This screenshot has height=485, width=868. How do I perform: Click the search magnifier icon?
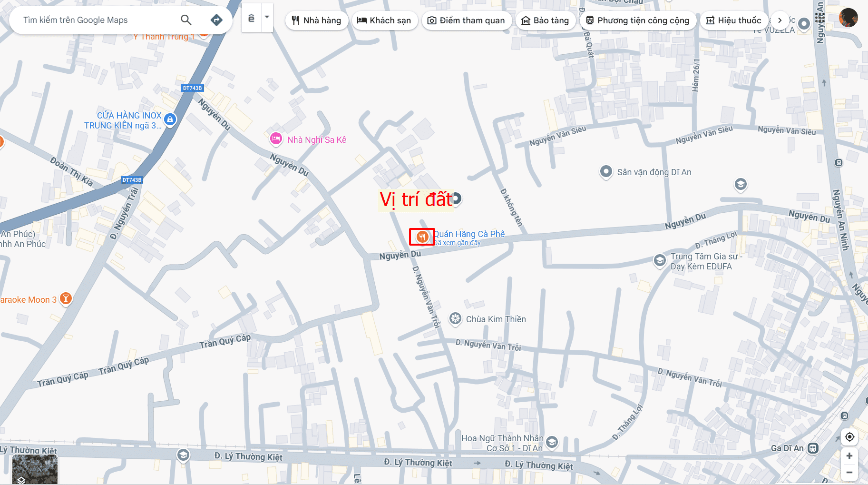click(186, 20)
